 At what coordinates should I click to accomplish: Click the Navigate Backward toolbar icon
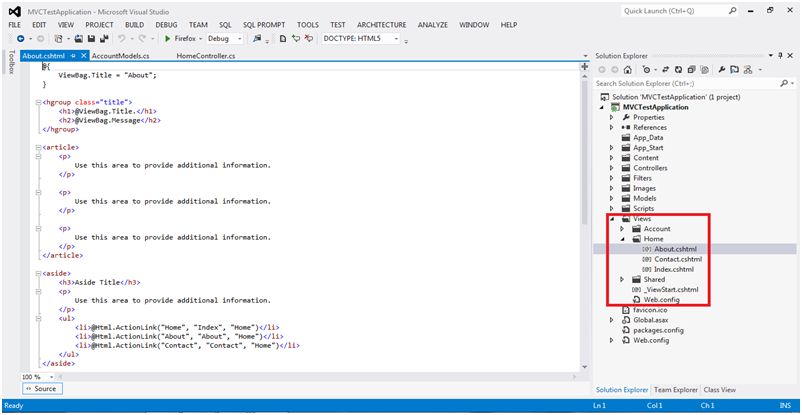[20, 38]
